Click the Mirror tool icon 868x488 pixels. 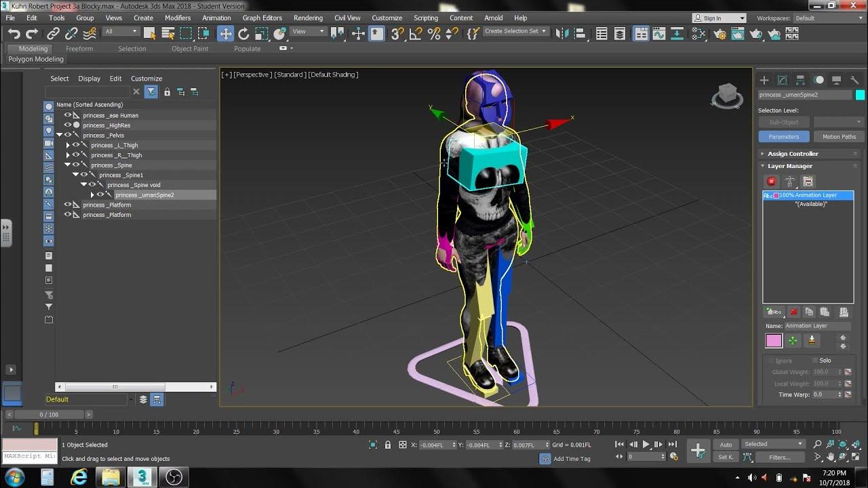[562, 33]
